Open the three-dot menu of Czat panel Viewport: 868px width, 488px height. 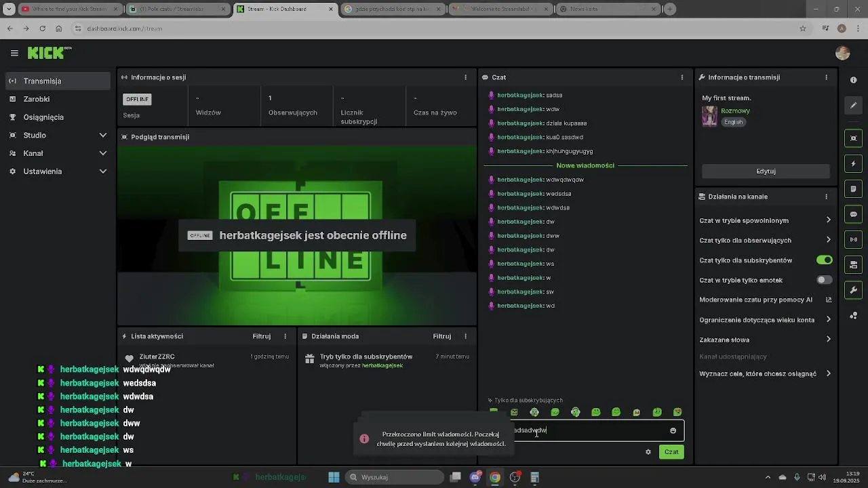682,77
